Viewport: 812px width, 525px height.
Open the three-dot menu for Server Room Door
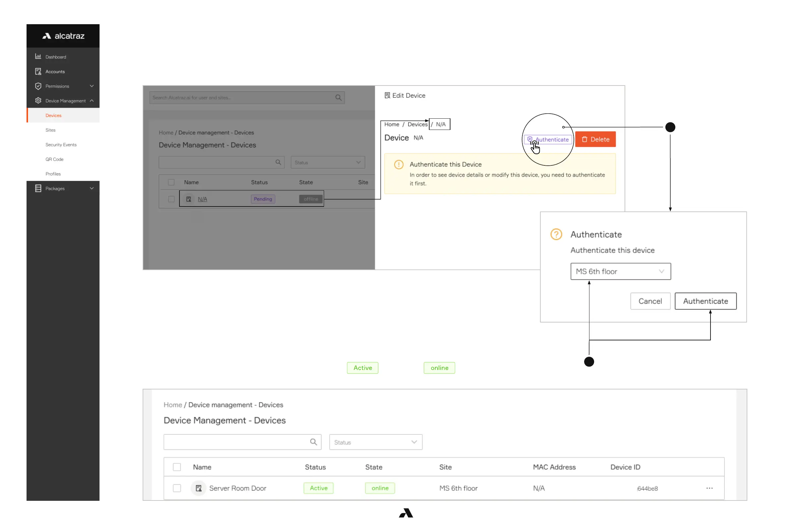tap(709, 488)
